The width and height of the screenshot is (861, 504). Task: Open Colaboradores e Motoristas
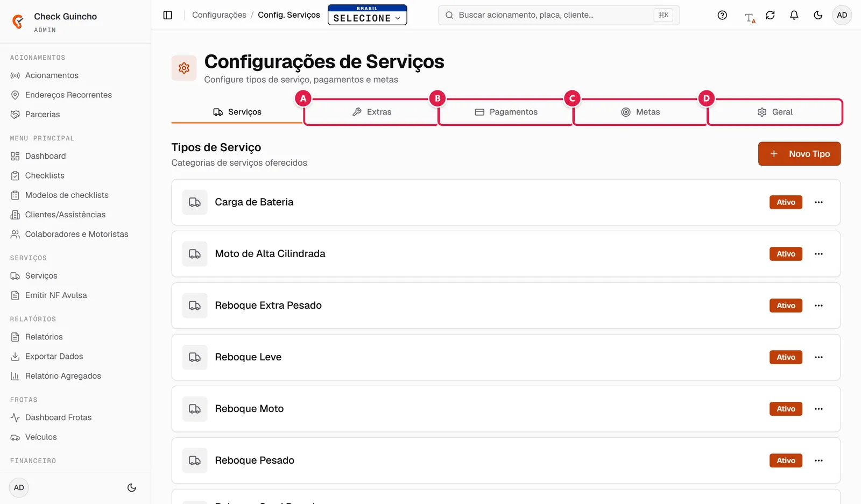tap(76, 234)
